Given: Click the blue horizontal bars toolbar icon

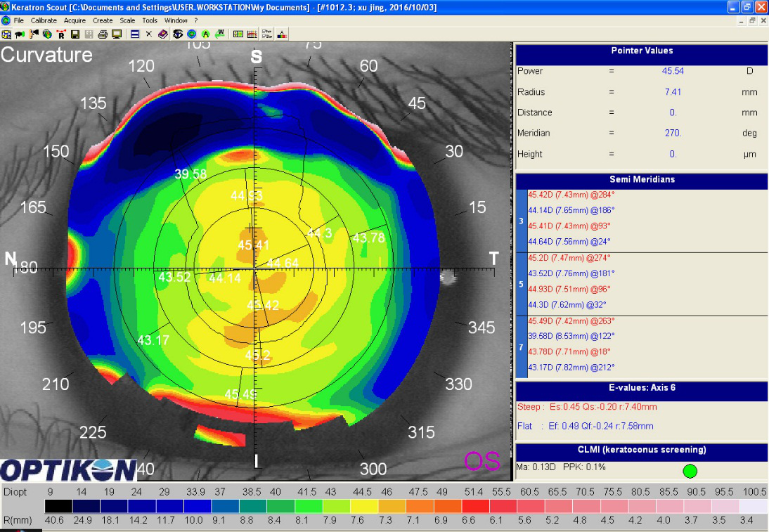Looking at the screenshot, I should (x=135, y=34).
